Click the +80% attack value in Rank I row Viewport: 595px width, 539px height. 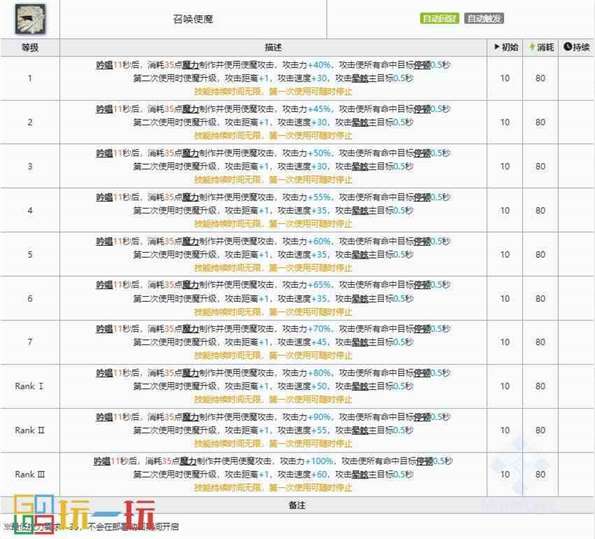pyautogui.click(x=319, y=373)
